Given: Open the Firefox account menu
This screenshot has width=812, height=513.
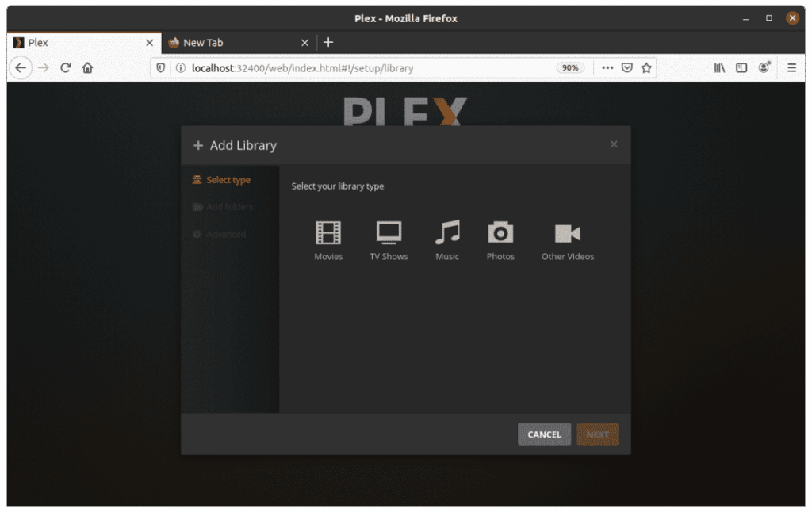Looking at the screenshot, I should (764, 67).
